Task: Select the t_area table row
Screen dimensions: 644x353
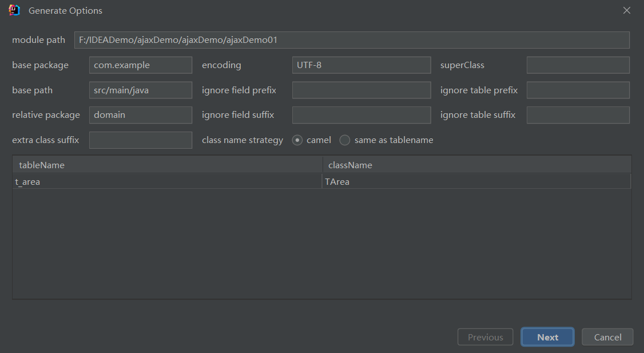Action: [167, 182]
